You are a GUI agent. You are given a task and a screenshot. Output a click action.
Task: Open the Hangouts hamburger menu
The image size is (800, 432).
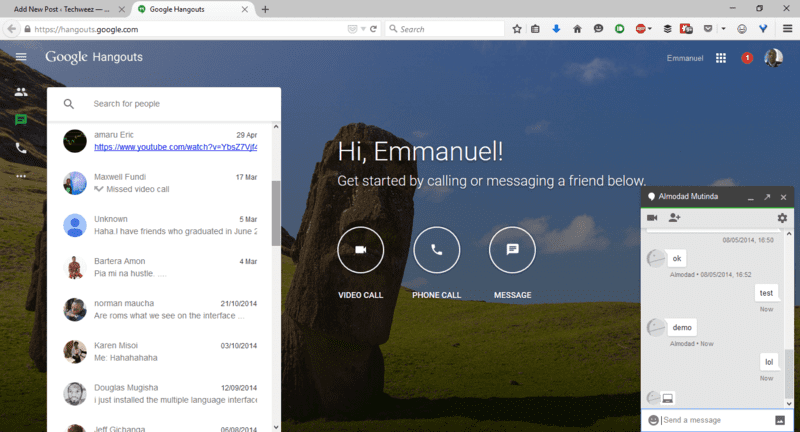[x=21, y=57]
